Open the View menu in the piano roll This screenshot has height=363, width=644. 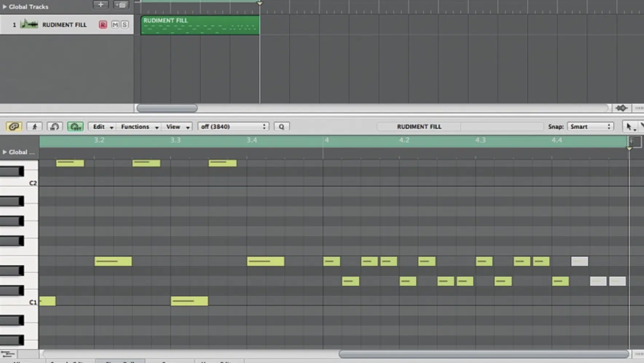coord(177,126)
